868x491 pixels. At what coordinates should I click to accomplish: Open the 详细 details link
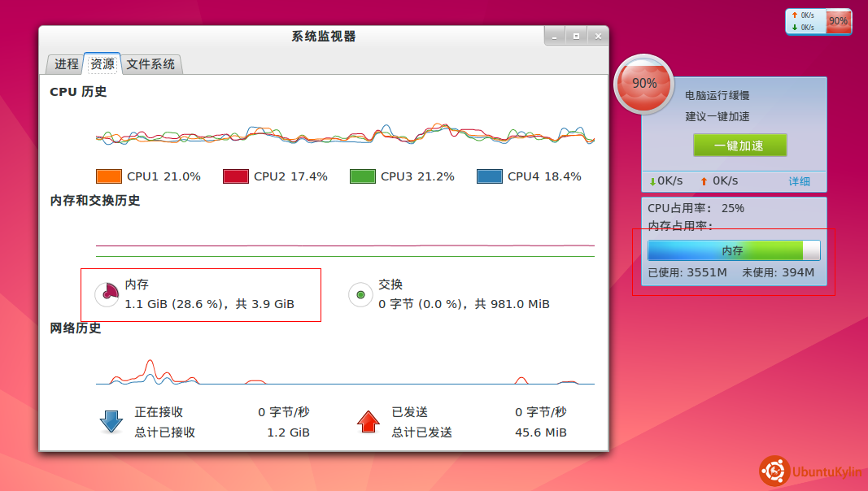(799, 181)
